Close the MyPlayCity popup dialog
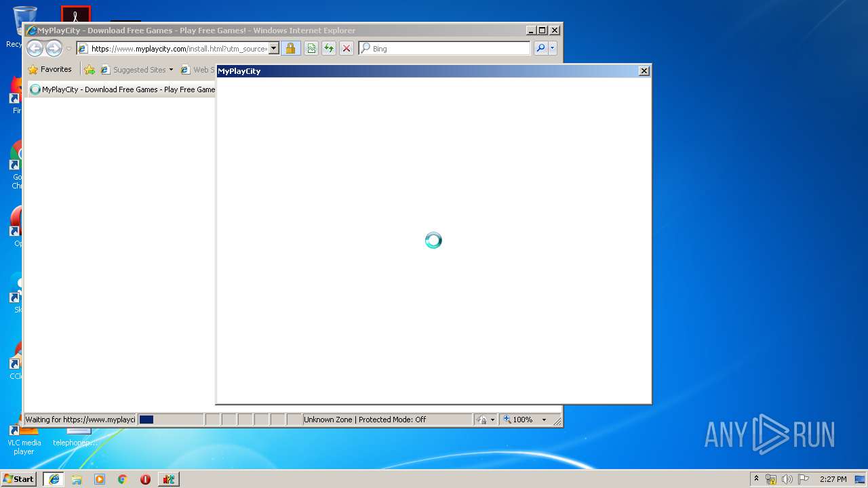868x488 pixels. click(x=644, y=70)
